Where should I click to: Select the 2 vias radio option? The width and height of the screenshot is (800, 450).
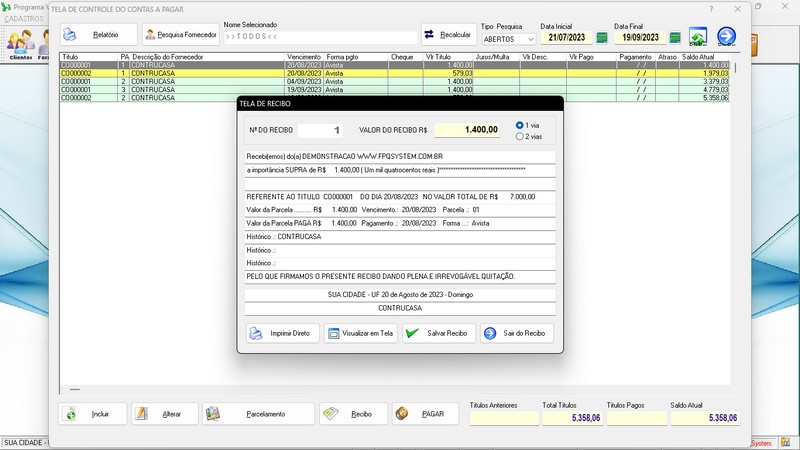pos(519,136)
